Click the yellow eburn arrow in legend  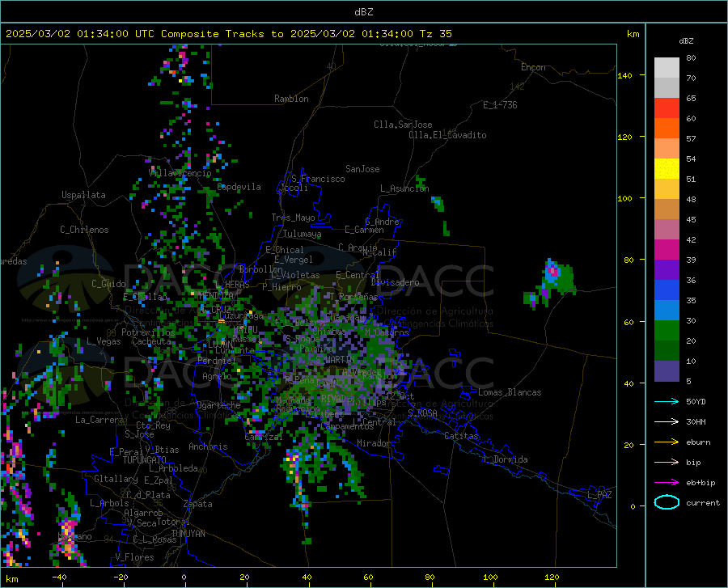(x=667, y=442)
